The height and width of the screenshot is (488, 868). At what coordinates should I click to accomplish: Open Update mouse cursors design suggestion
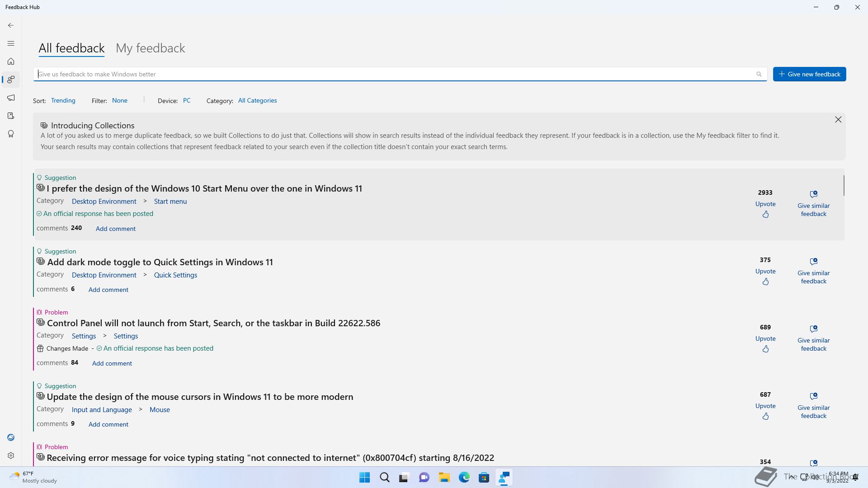[200, 397]
